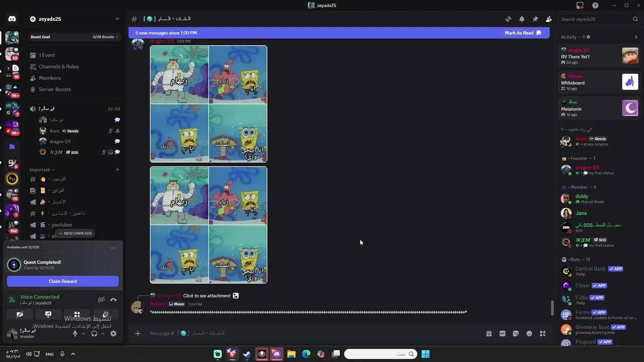Mute the microphone in user panel
This screenshot has width=644, height=362.
75,333
